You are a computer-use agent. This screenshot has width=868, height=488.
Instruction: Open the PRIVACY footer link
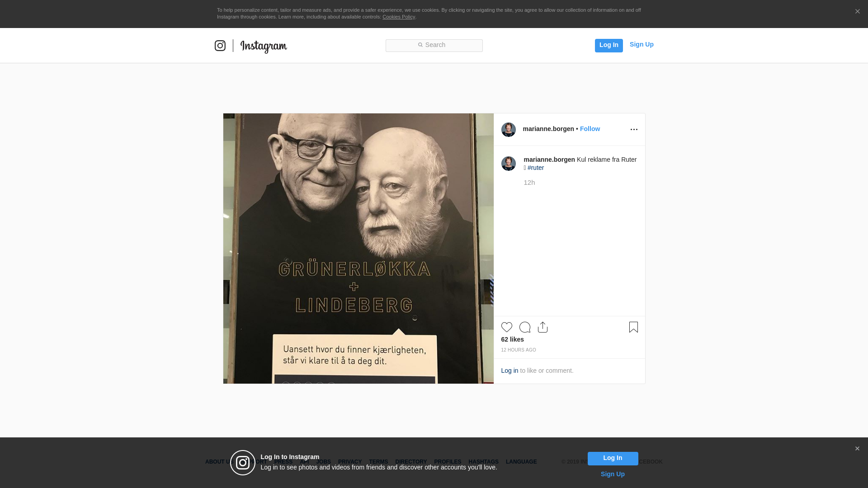tap(350, 462)
